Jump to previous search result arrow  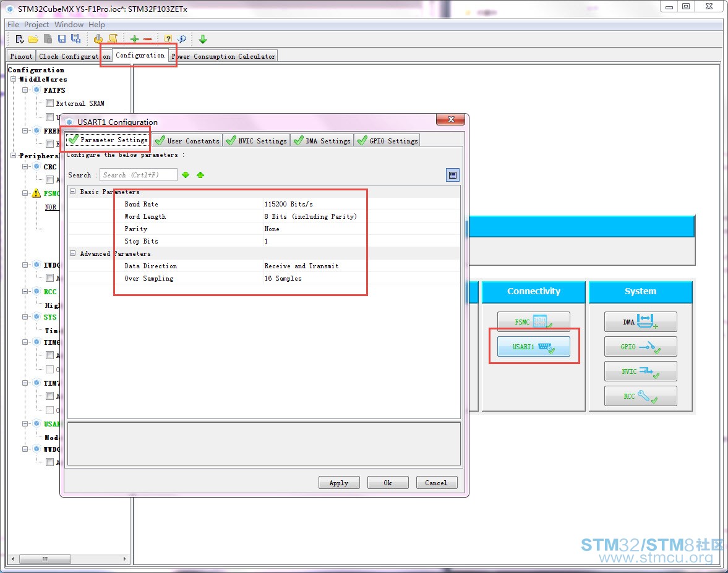click(200, 175)
